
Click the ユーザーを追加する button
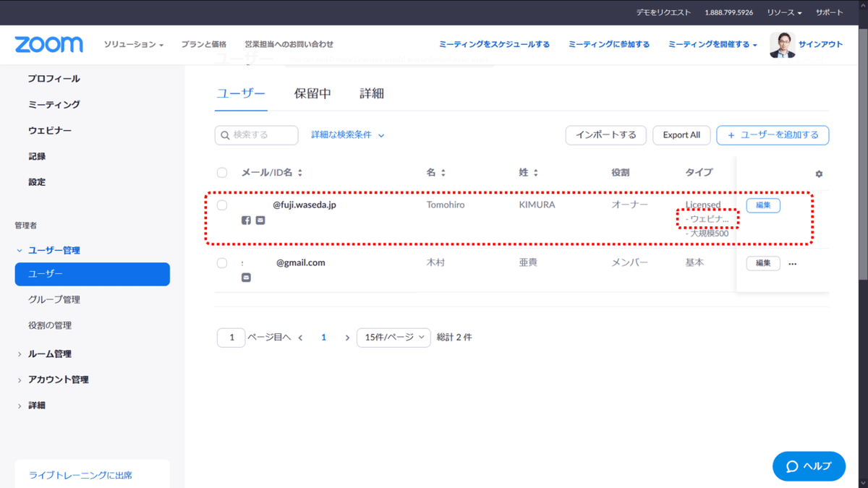pos(773,135)
